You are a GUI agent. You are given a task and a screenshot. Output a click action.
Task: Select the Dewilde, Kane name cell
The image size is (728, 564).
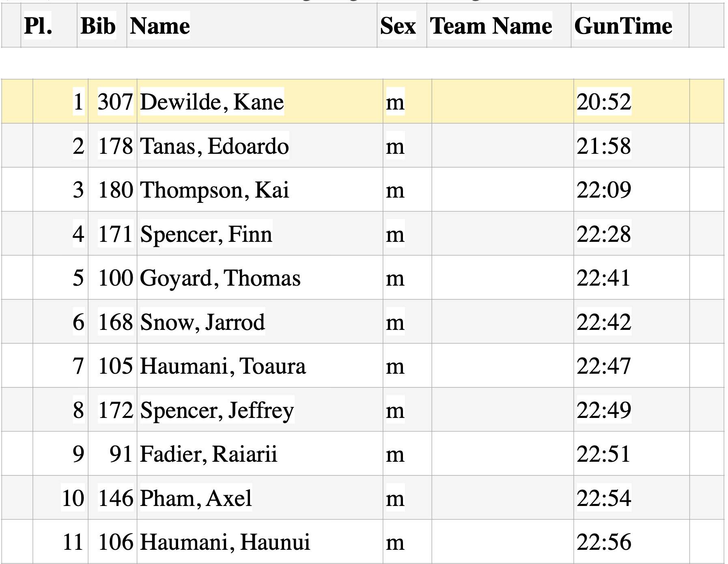click(x=212, y=101)
